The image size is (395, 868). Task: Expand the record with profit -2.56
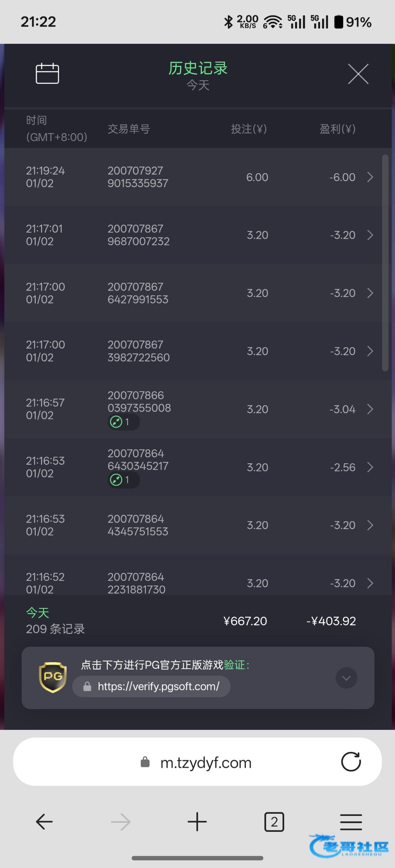click(x=370, y=467)
